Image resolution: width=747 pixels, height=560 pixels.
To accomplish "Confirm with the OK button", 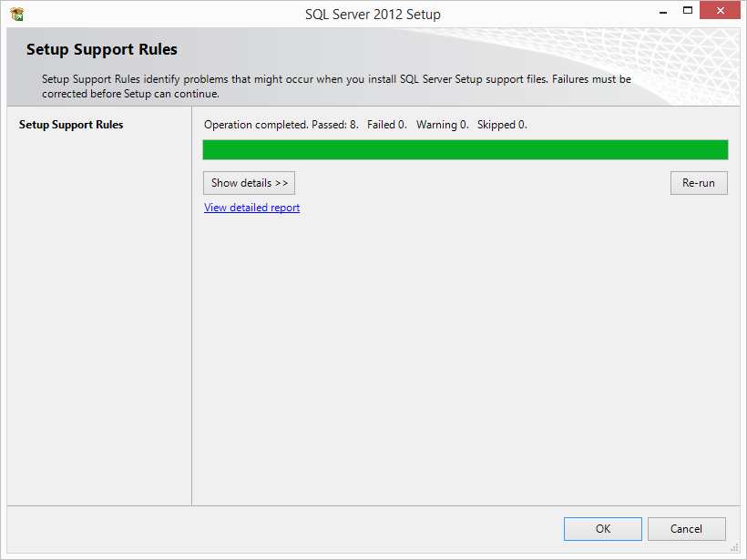I will [603, 528].
